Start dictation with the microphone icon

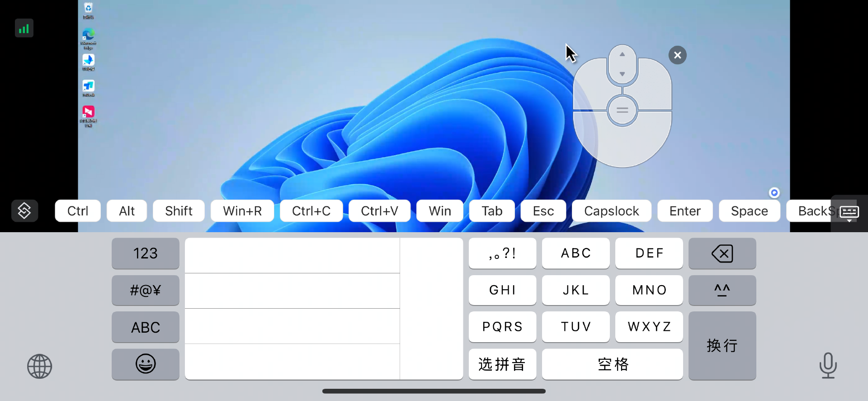(828, 366)
